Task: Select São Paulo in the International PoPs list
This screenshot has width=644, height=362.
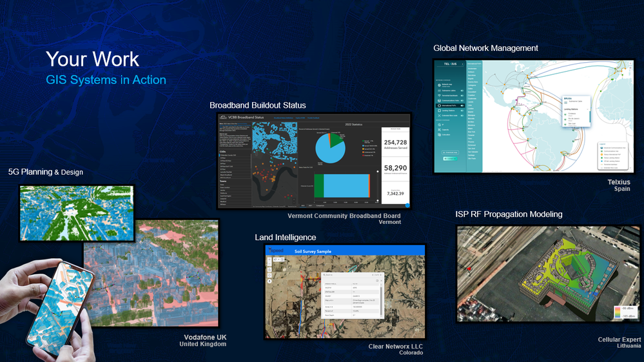Action: click(x=472, y=159)
